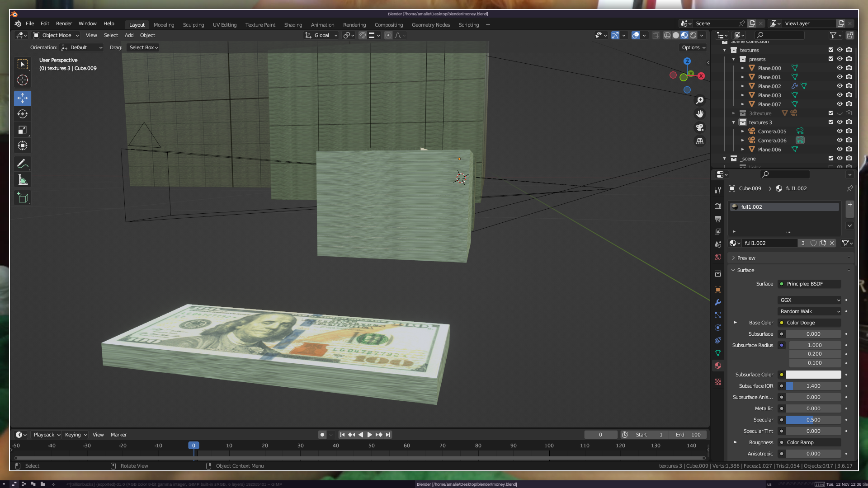Image resolution: width=868 pixels, height=488 pixels.
Task: Click the Add Cube tool icon
Action: coord(23,198)
